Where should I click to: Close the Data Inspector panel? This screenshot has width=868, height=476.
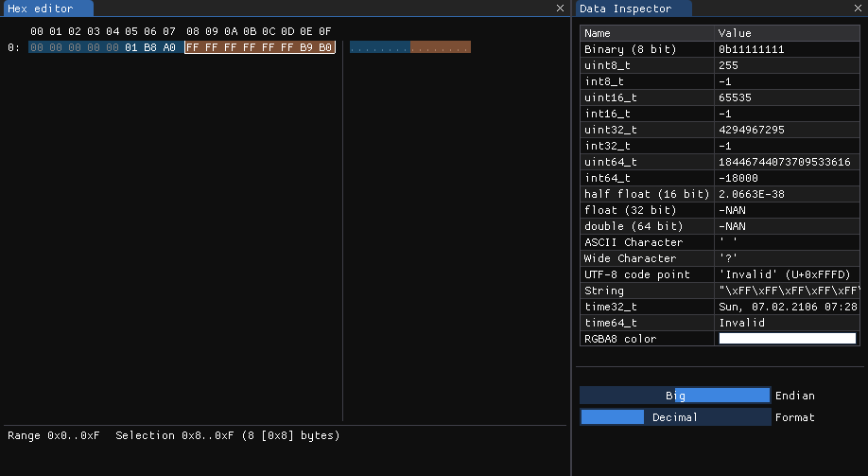click(x=858, y=8)
